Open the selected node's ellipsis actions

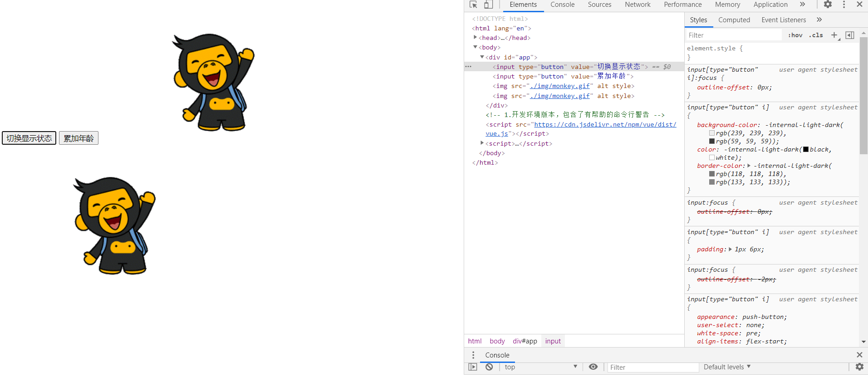(x=468, y=67)
